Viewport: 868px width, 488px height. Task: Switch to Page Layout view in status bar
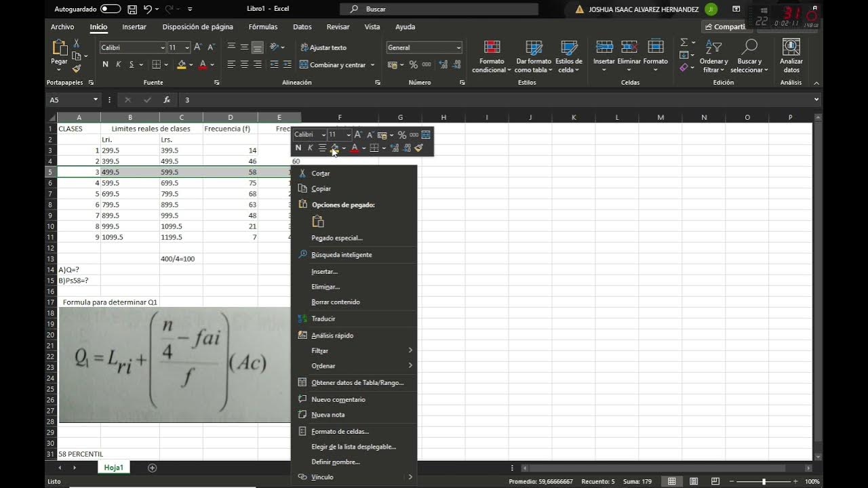click(693, 481)
